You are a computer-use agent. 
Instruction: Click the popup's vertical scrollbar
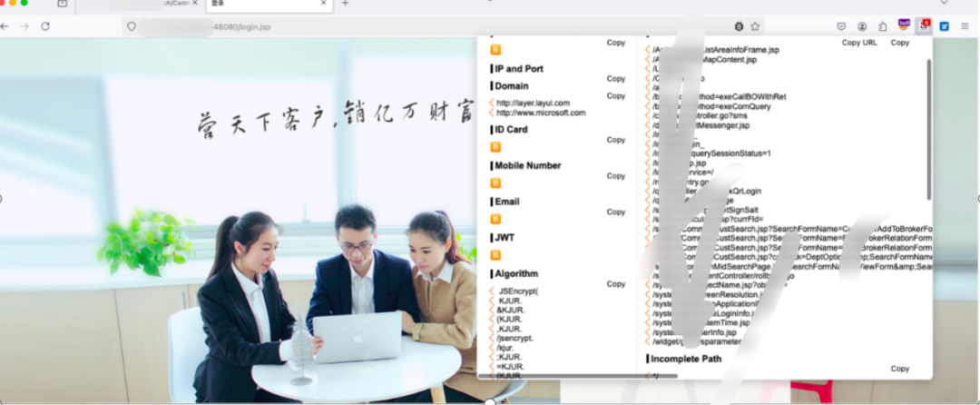tap(929, 130)
